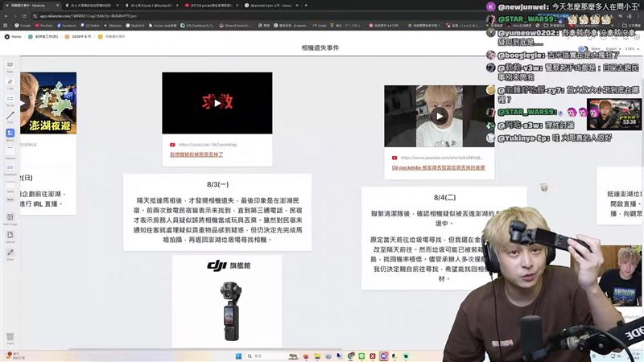Viewport: 644px width, 362px height.
Task: Select the Note tool in the Milanote toolbar
Action: 10,66
